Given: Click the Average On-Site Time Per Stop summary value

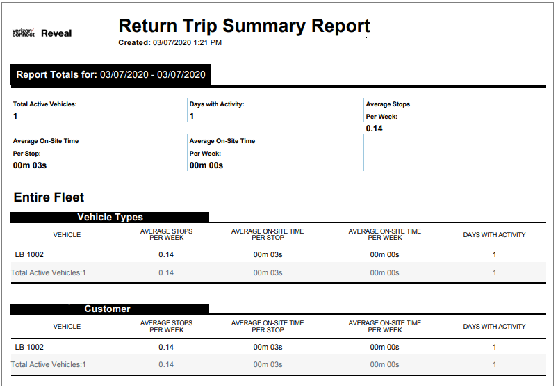Looking at the screenshot, I should click(x=30, y=165).
